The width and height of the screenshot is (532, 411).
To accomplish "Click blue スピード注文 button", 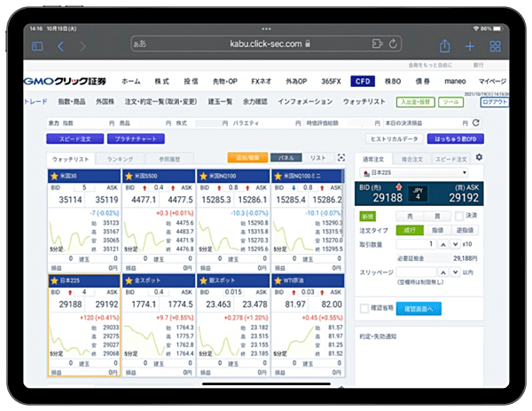I will pos(75,139).
